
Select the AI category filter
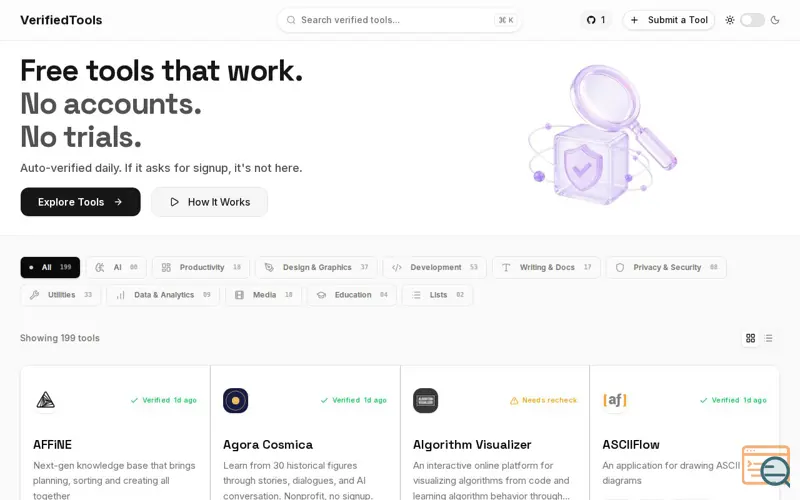click(116, 267)
